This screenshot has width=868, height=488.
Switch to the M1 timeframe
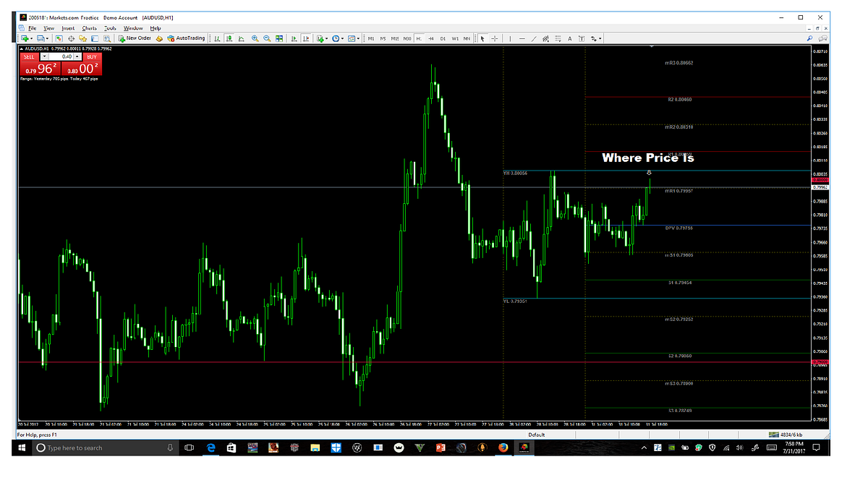(370, 38)
